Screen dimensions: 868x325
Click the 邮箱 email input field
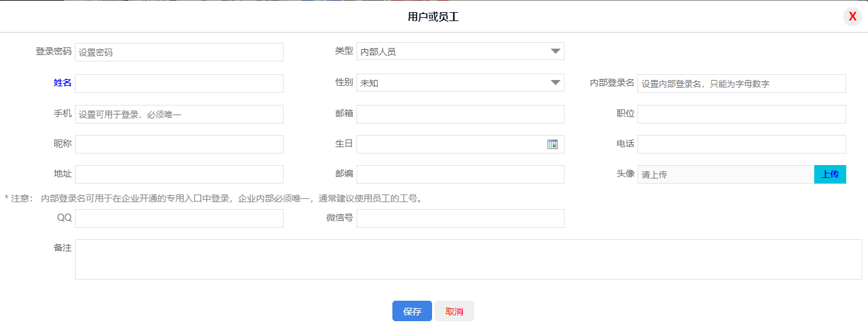460,115
